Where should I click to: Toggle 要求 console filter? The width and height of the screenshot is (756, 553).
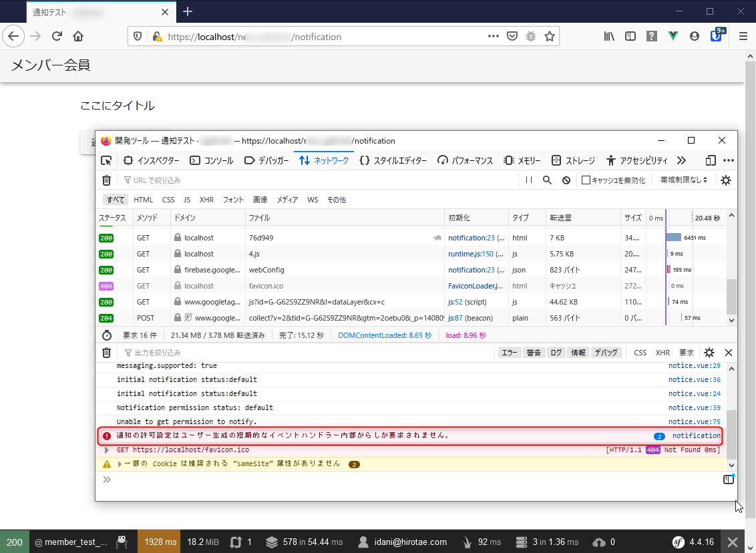[x=687, y=353]
